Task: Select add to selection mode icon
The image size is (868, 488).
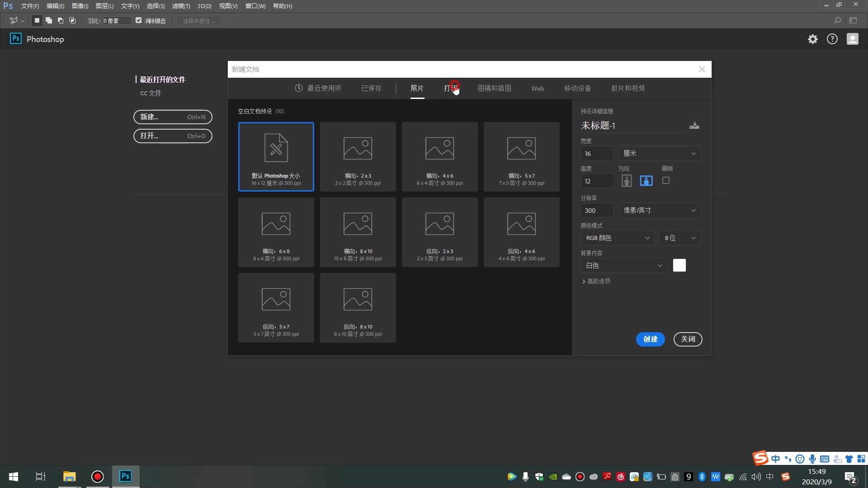Action: [x=49, y=21]
